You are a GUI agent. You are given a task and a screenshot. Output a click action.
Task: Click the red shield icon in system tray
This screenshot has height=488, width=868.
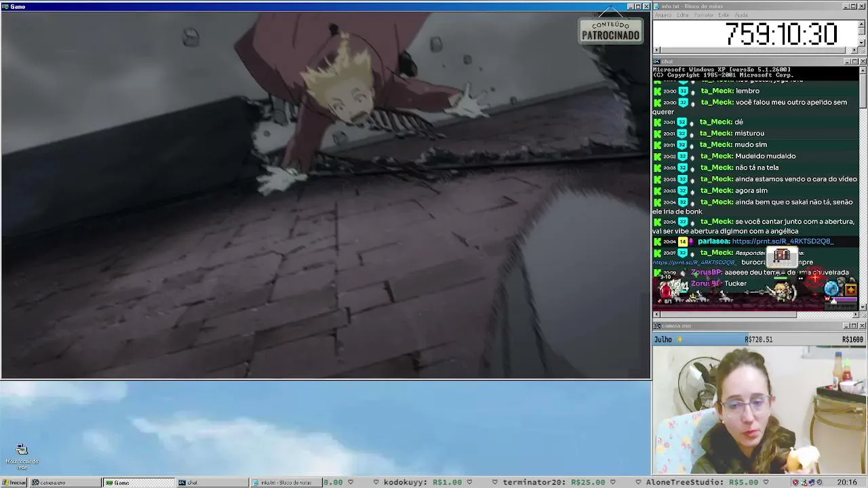tap(795, 483)
